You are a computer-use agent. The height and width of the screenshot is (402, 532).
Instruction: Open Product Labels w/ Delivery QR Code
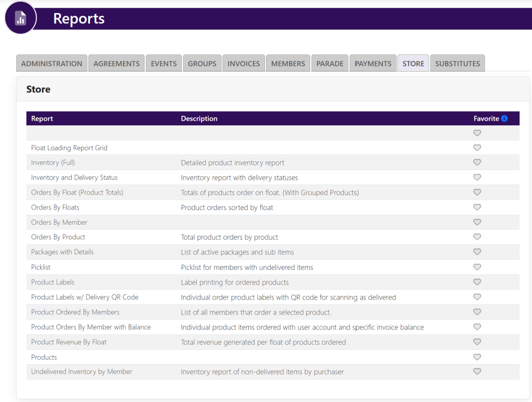(85, 297)
